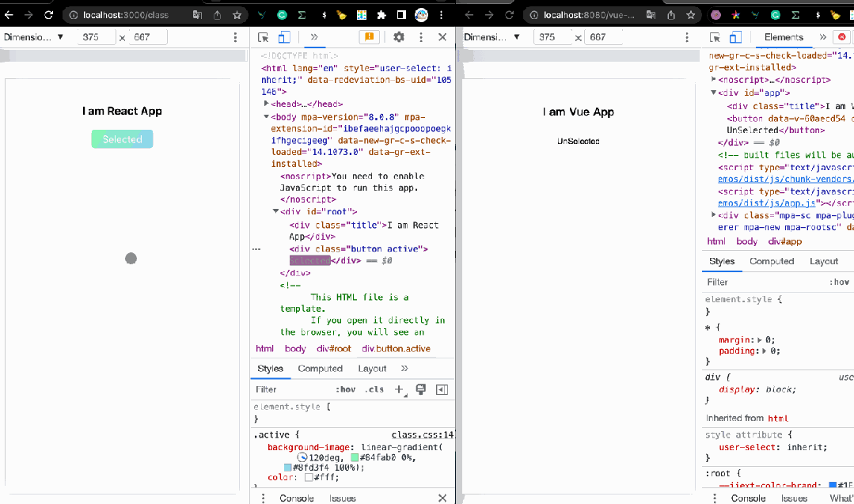Open the red error badge in Vue DevTools
Image resolution: width=854 pixels, height=504 pixels.
pyautogui.click(x=842, y=37)
